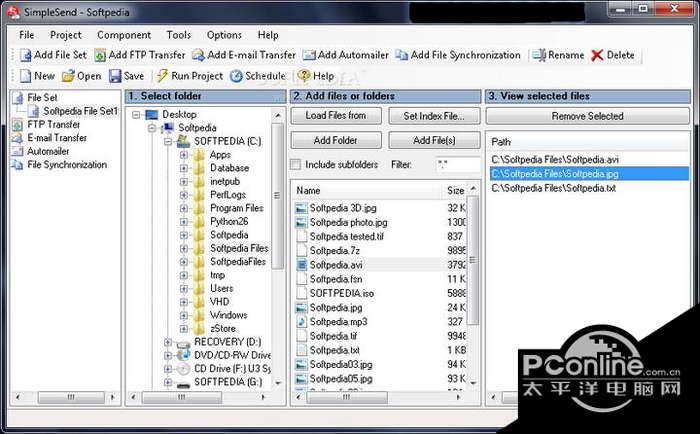Click the Add Automailer icon
The width and height of the screenshot is (700, 434).
point(309,55)
